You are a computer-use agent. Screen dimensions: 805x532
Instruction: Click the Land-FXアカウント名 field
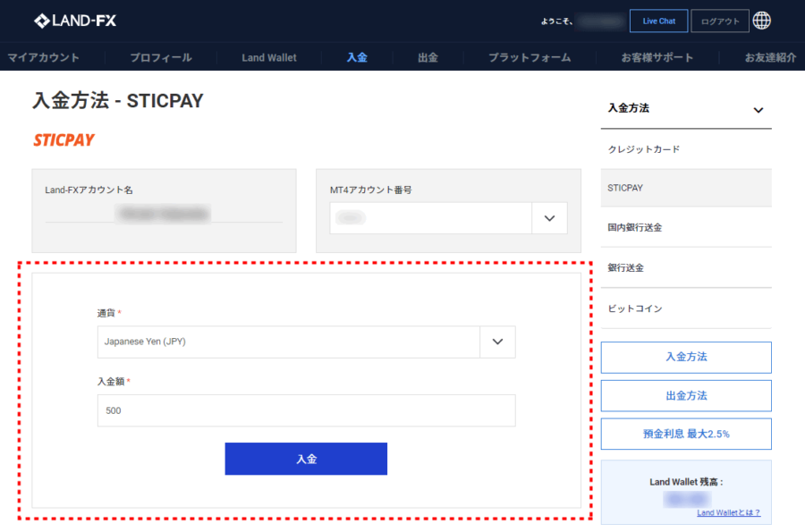[164, 214]
